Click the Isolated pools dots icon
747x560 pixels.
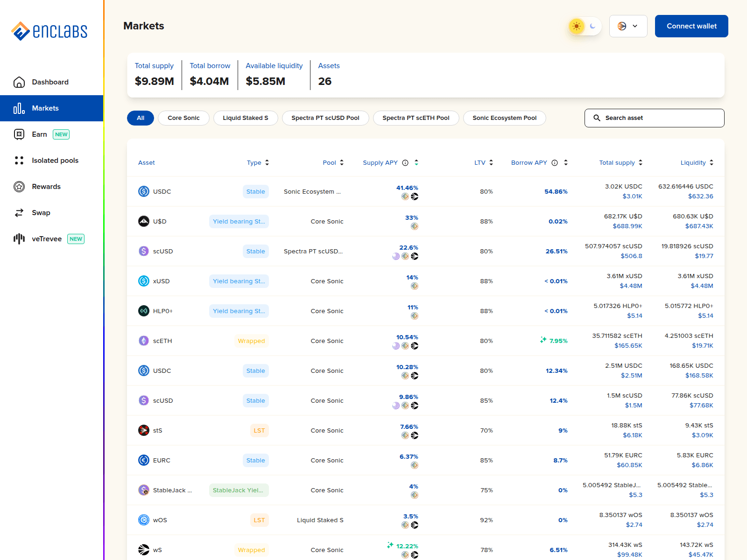click(x=19, y=161)
